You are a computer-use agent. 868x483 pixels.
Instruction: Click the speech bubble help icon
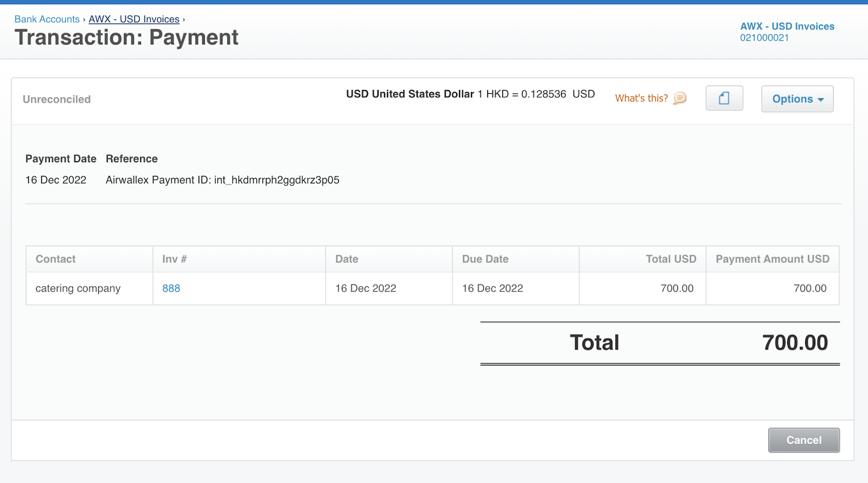[x=680, y=98]
